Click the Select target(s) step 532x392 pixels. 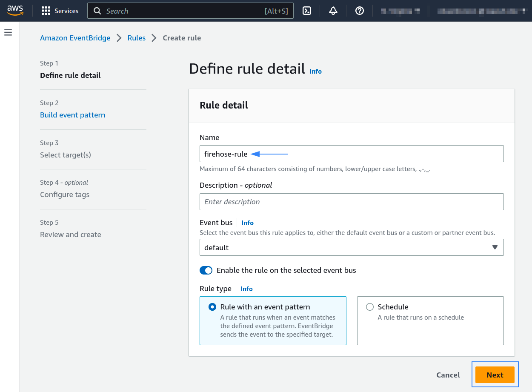coord(66,155)
